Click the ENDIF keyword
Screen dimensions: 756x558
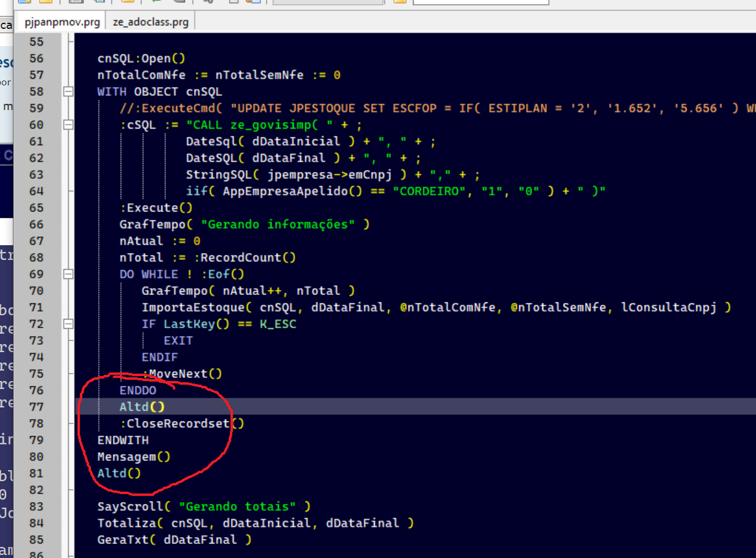(160, 357)
